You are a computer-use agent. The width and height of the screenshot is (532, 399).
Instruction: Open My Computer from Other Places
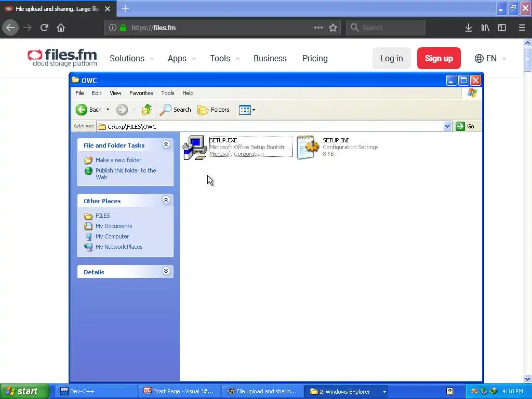pos(112,236)
